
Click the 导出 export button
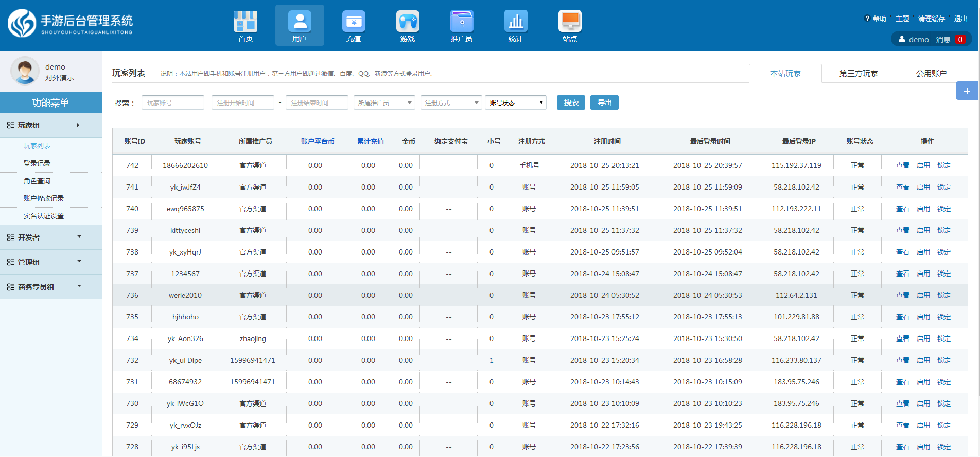click(604, 103)
